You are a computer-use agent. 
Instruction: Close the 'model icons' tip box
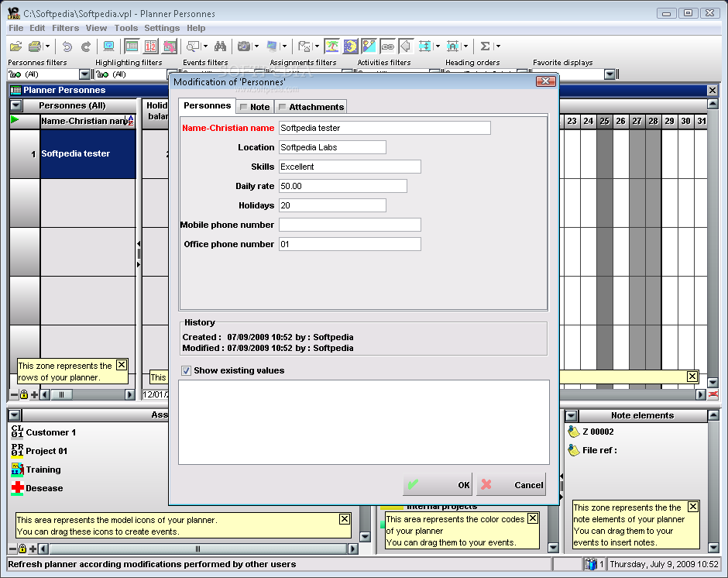coord(345,519)
